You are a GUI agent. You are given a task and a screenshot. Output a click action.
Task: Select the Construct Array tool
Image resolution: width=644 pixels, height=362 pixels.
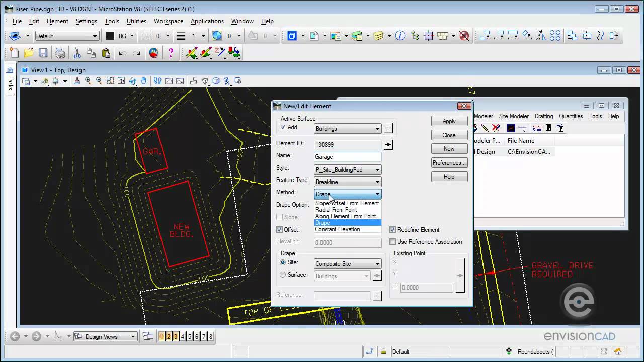point(555,36)
